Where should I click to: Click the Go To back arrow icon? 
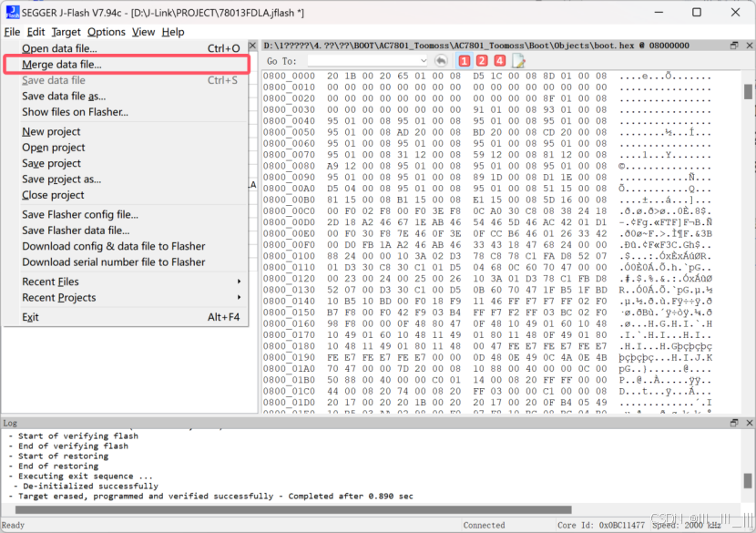(441, 61)
